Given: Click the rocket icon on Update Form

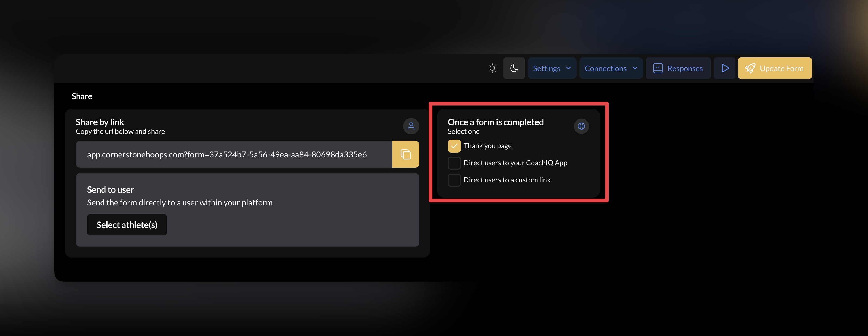Looking at the screenshot, I should pos(751,68).
